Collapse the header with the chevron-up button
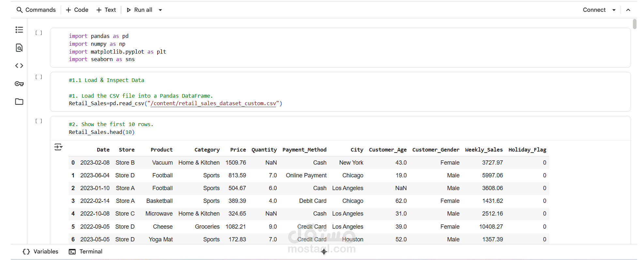The image size is (644, 260). pyautogui.click(x=628, y=10)
